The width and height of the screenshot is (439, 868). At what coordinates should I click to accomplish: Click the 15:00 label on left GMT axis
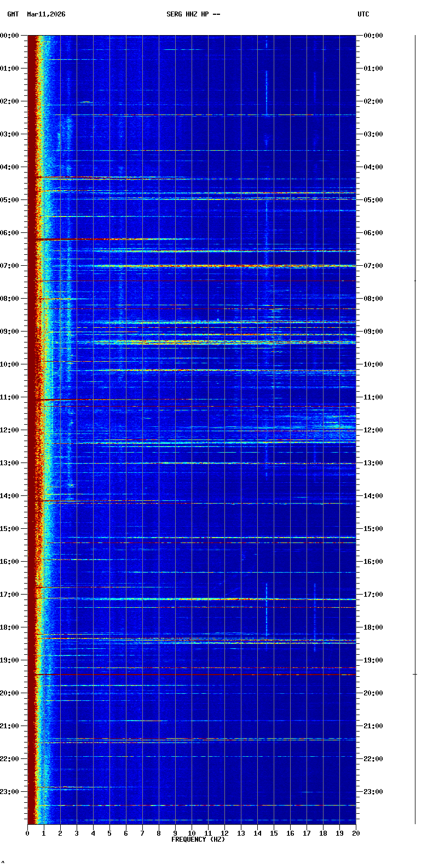(x=10, y=529)
